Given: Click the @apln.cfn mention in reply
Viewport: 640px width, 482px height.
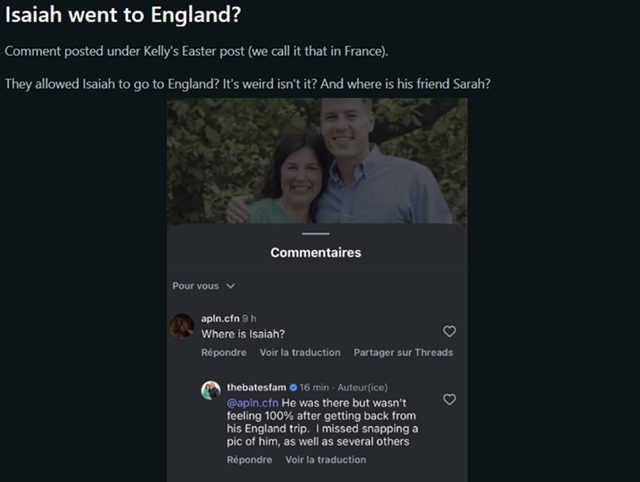Looking at the screenshot, I should (x=253, y=403).
